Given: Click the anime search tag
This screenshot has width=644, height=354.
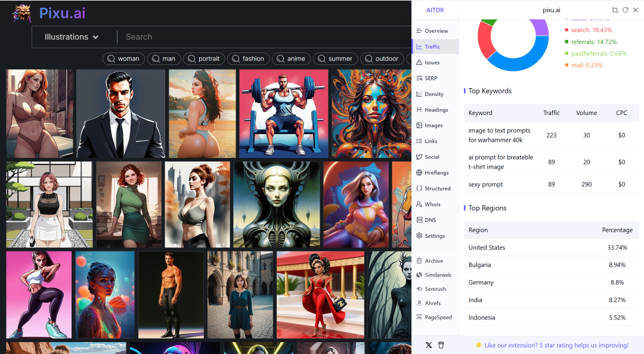Looking at the screenshot, I should (x=291, y=59).
